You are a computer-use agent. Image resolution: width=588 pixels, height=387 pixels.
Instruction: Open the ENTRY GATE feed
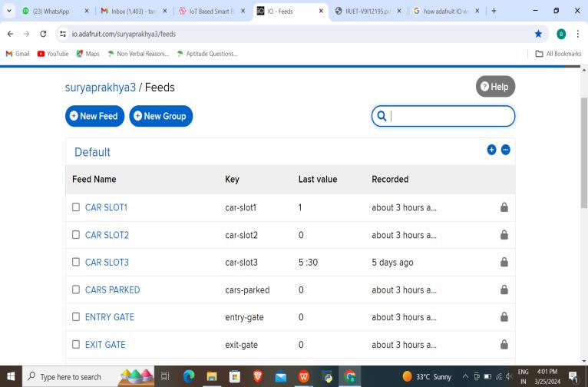pyautogui.click(x=110, y=317)
